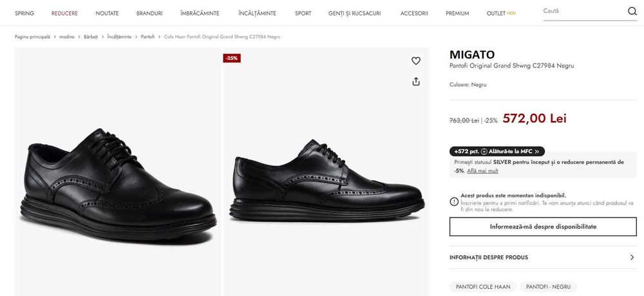Click the info icon beside unavailable notice
This screenshot has height=296, width=644.
pos(454,201)
